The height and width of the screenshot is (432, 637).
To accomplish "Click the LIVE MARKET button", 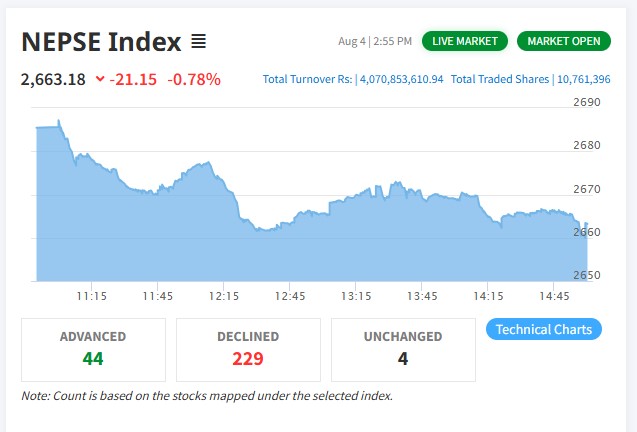I will point(465,41).
